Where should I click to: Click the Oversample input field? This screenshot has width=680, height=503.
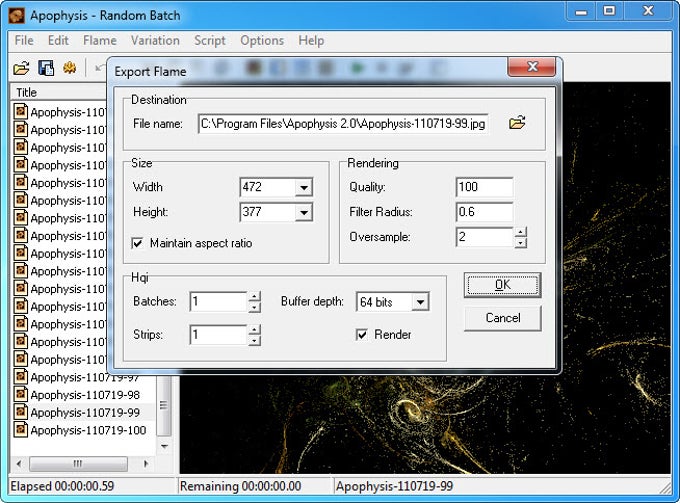pyautogui.click(x=485, y=237)
